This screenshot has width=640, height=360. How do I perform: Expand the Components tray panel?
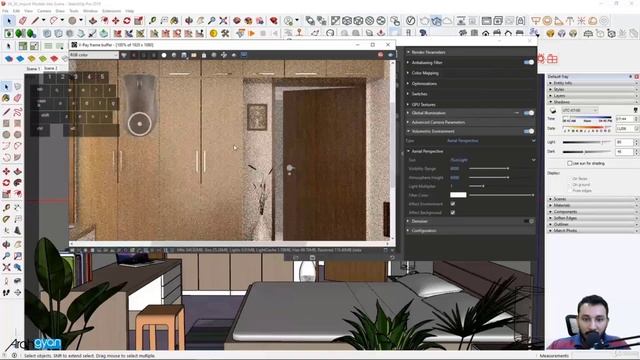[593, 212]
